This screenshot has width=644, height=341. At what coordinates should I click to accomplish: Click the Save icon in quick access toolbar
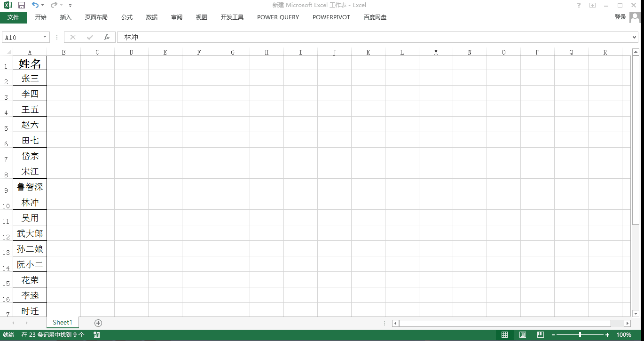click(22, 5)
